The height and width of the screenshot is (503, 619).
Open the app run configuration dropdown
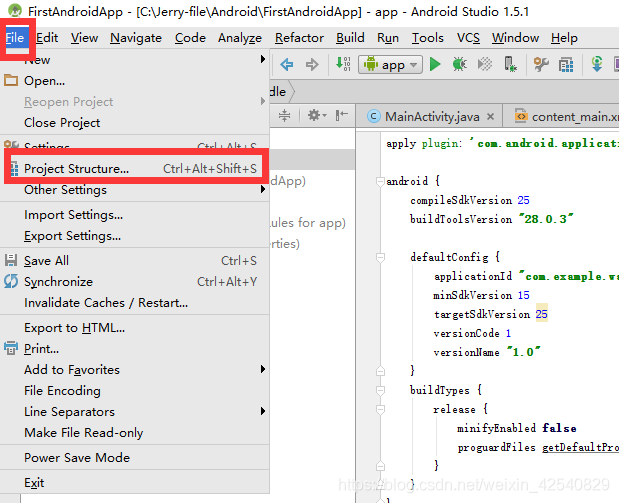[x=390, y=64]
